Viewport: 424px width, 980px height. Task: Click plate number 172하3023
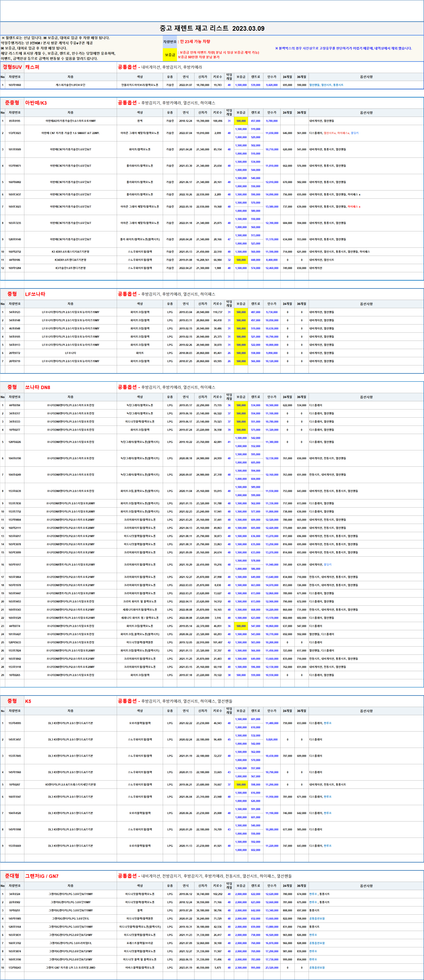point(15,133)
